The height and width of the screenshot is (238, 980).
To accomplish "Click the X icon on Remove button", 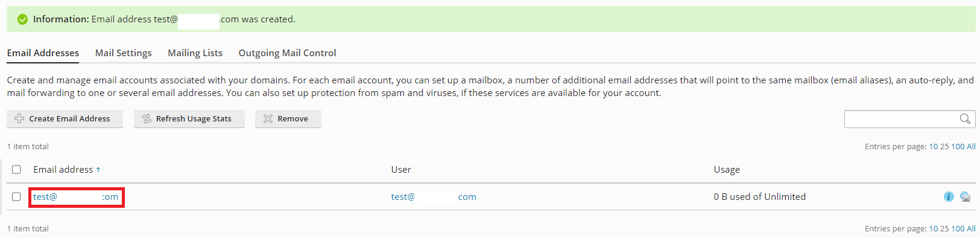I will click(268, 119).
